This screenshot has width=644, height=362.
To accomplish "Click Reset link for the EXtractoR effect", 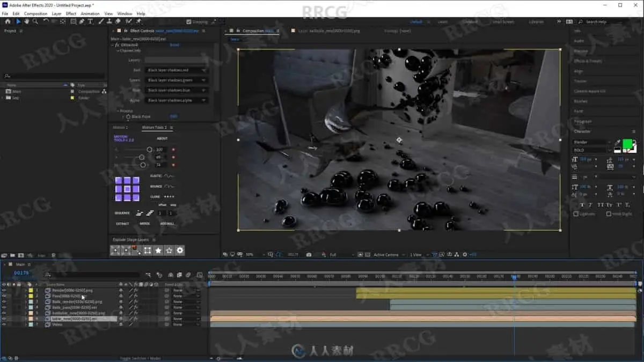I will 174,45.
